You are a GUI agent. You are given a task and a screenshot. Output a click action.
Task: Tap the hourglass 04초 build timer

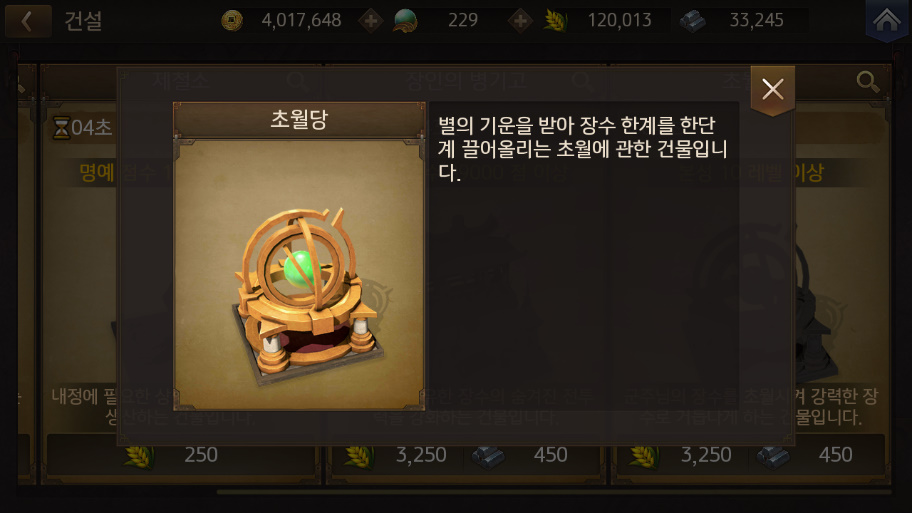tap(82, 127)
